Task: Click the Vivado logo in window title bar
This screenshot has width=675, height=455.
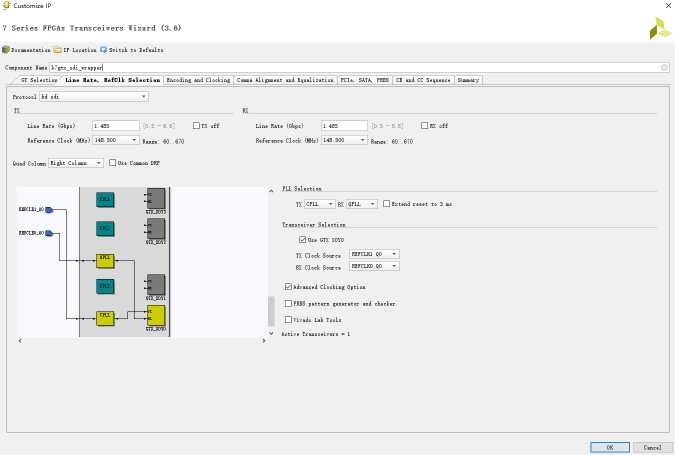Action: [6, 5]
